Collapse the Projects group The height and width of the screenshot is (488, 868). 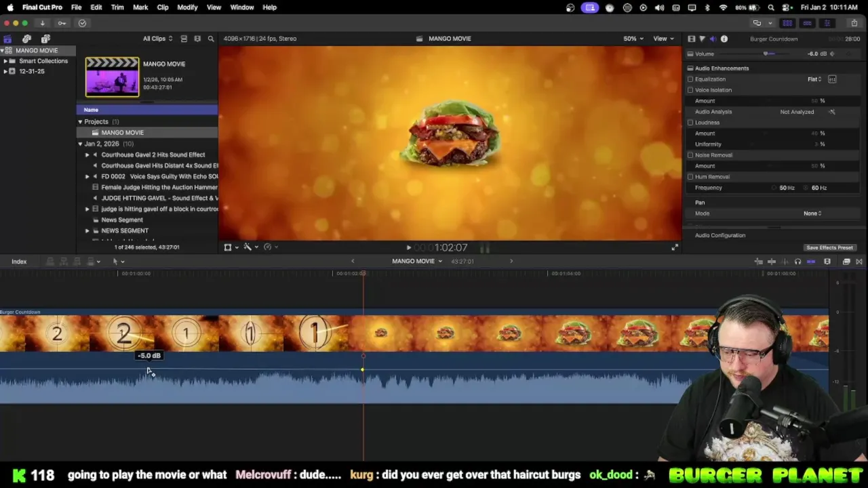(80, 122)
